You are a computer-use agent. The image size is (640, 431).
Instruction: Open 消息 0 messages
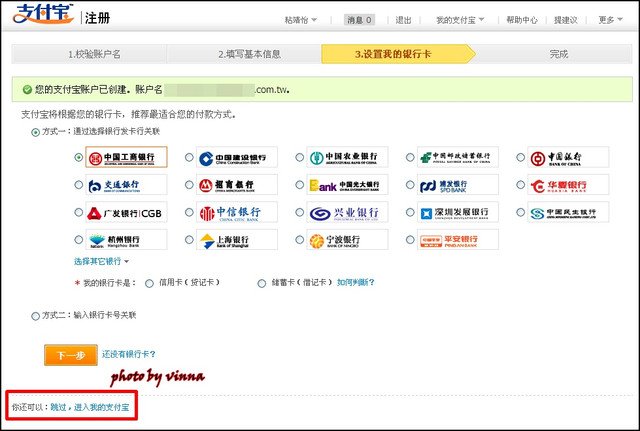(359, 20)
